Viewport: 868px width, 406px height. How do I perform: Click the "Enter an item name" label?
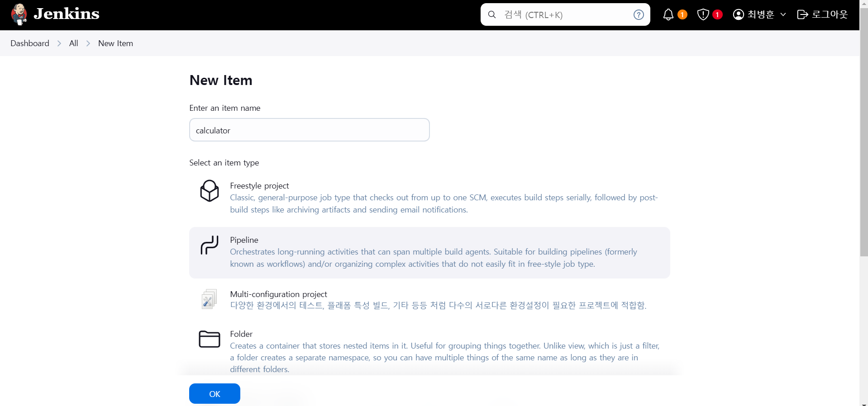click(x=225, y=108)
